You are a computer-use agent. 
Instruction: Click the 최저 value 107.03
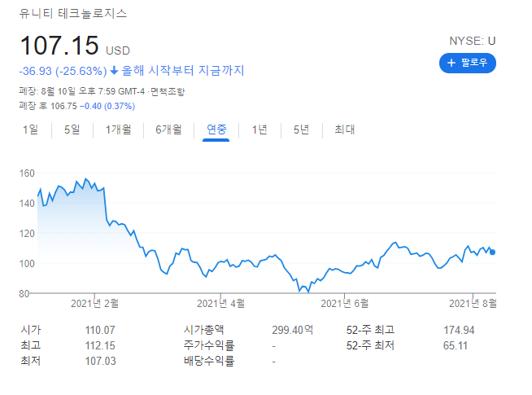[x=100, y=361]
